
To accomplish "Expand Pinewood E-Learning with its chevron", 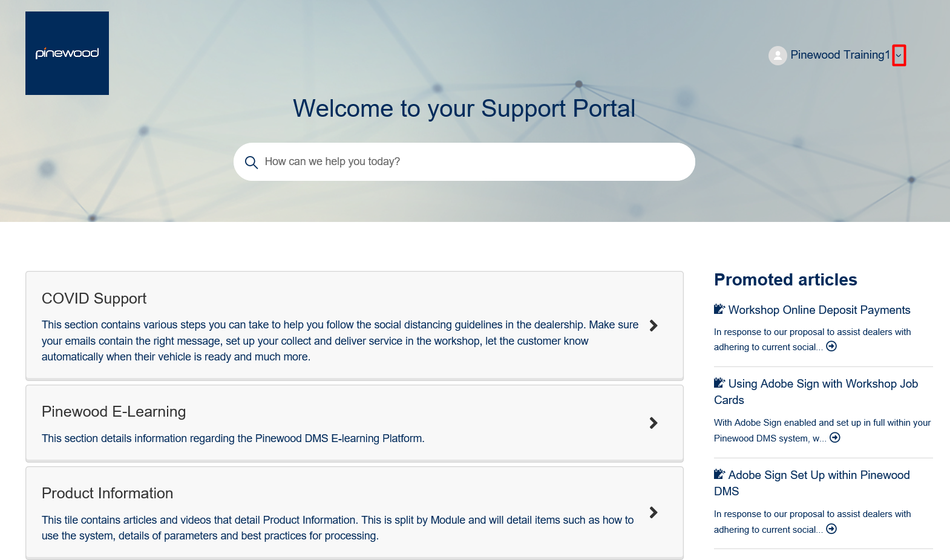I will [654, 423].
